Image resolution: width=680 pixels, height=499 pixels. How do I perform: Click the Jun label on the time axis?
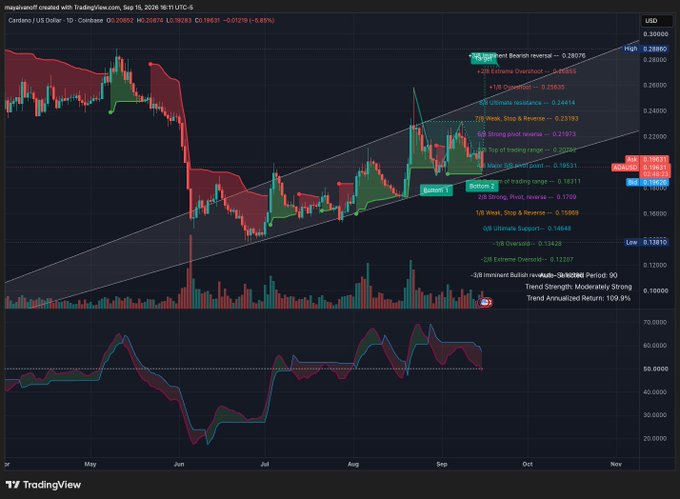pyautogui.click(x=179, y=464)
